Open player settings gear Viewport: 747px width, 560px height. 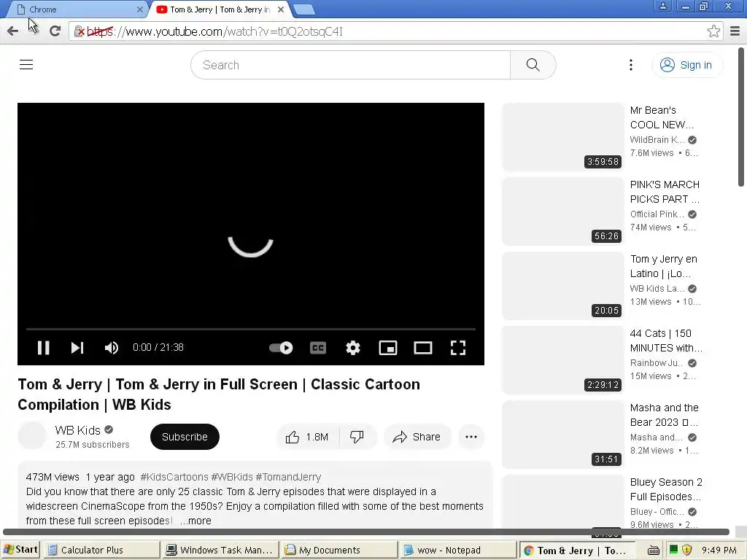pos(353,348)
